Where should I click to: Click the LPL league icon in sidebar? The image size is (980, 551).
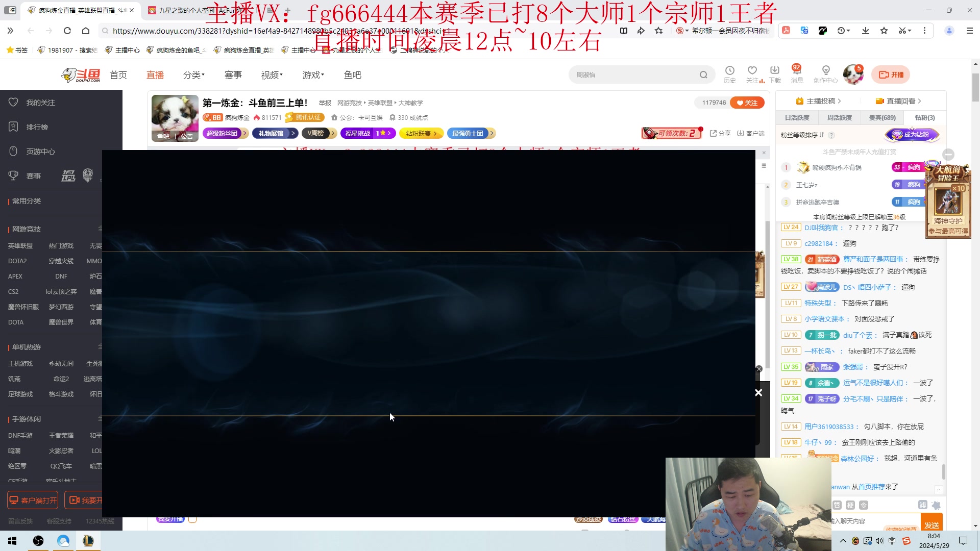(68, 176)
